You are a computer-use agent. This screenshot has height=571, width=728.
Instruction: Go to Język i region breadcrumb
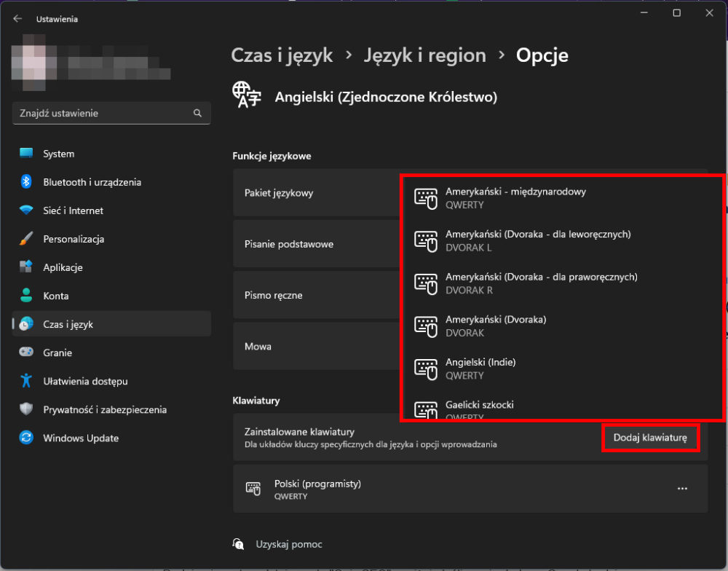tap(424, 55)
